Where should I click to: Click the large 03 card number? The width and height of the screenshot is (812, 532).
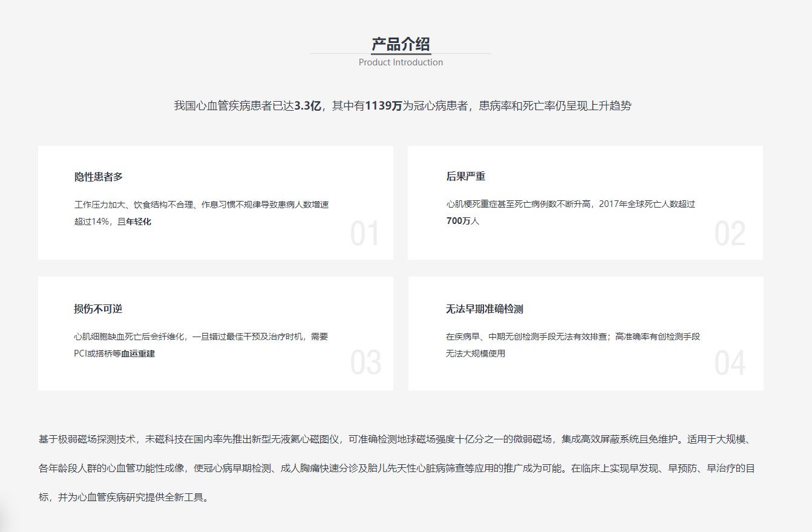pyautogui.click(x=365, y=363)
